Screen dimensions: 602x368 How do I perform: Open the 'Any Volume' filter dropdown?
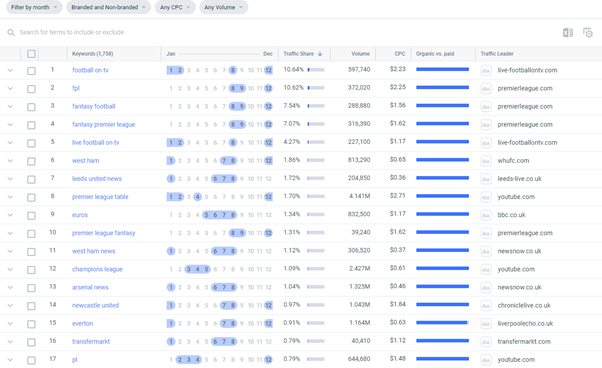pos(223,7)
